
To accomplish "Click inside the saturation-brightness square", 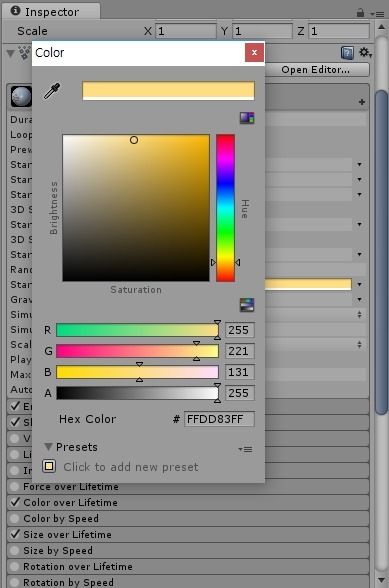I will click(136, 208).
